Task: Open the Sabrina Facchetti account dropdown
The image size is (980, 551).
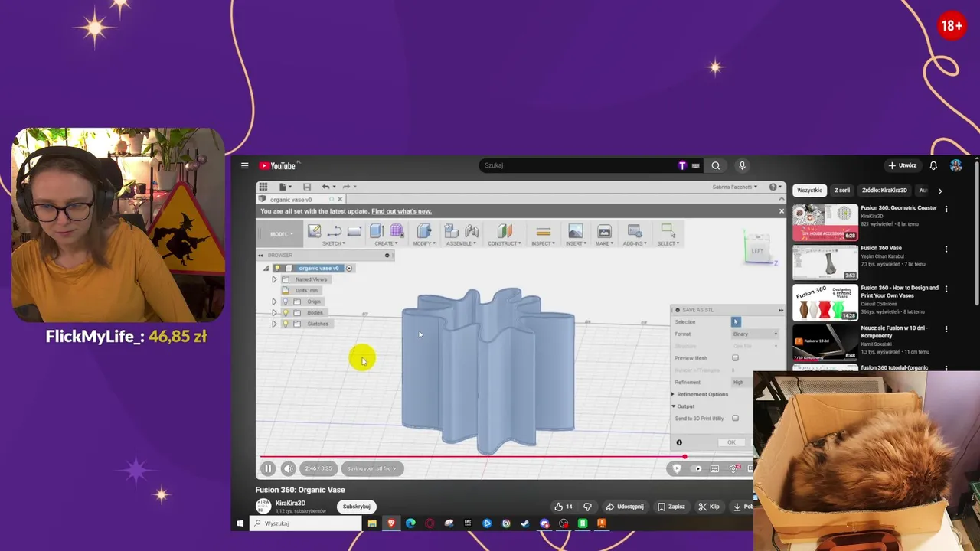Action: 734,187
